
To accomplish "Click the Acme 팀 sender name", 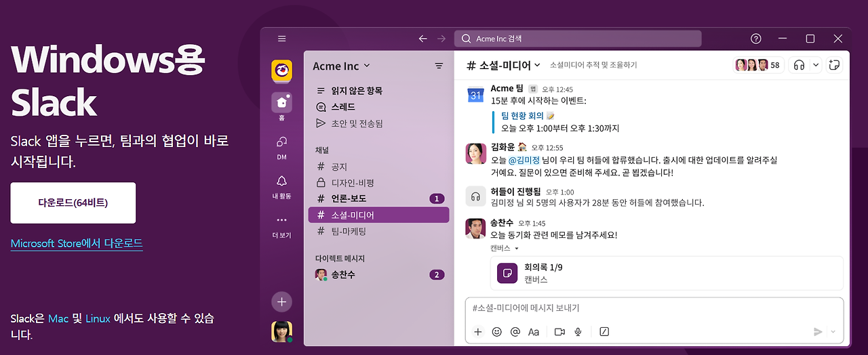I will tap(507, 89).
